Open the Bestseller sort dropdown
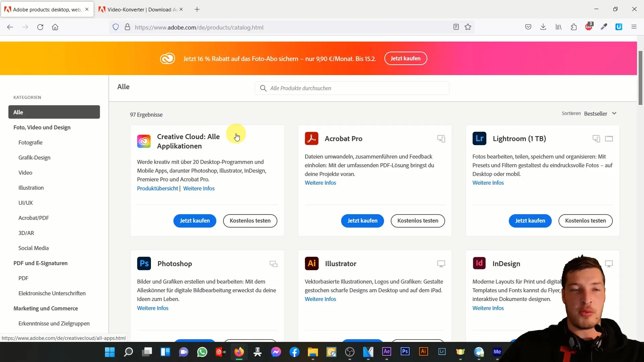Screen dimensions: 644x362 [x=600, y=113]
